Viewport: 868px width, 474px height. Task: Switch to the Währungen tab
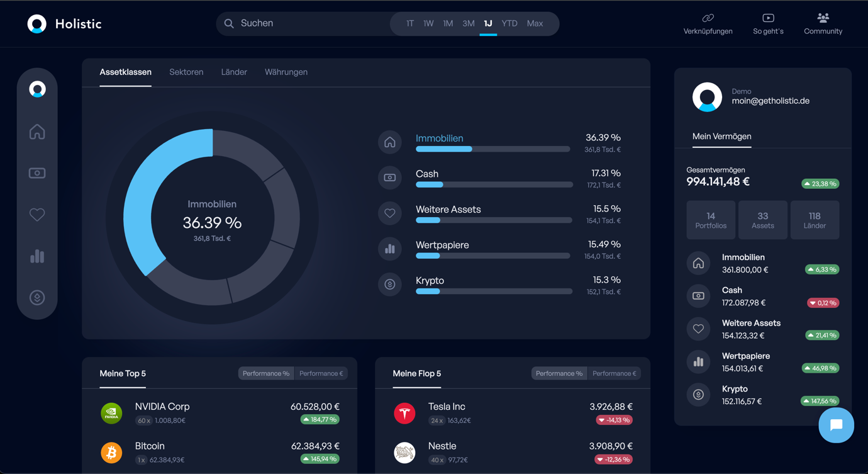[x=286, y=72]
